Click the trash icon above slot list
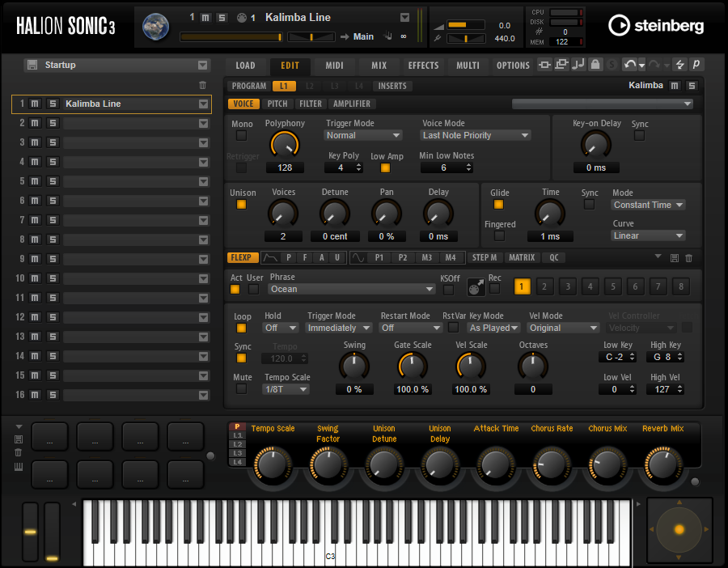 (202, 85)
